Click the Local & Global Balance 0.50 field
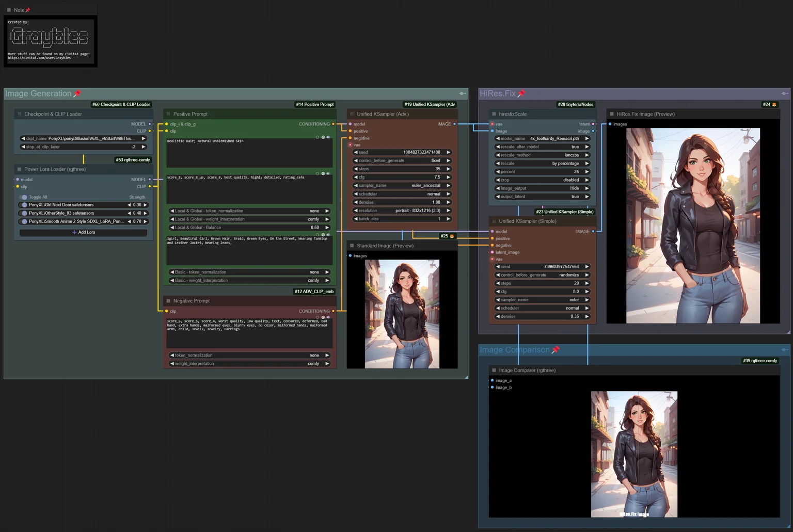 point(249,228)
